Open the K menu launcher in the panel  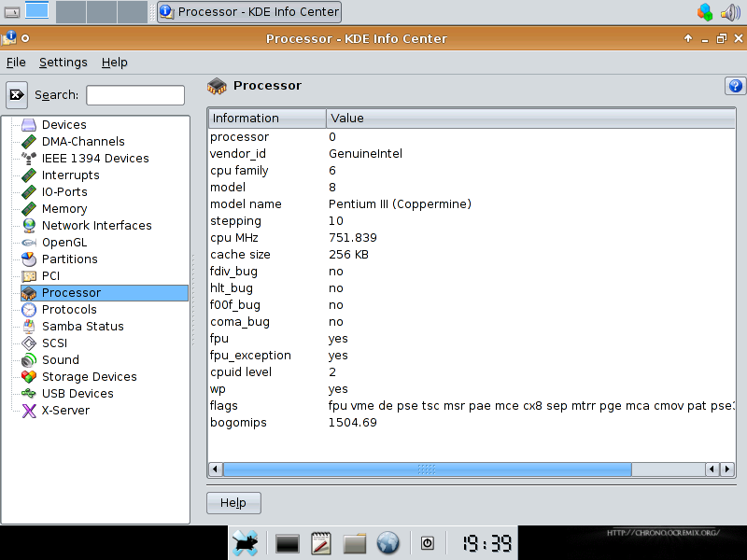(x=246, y=543)
